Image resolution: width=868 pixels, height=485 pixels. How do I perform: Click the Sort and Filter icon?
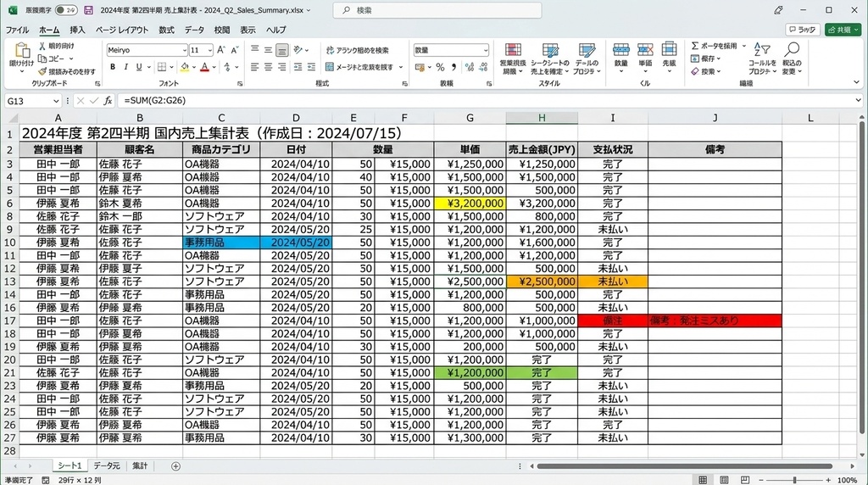click(762, 50)
